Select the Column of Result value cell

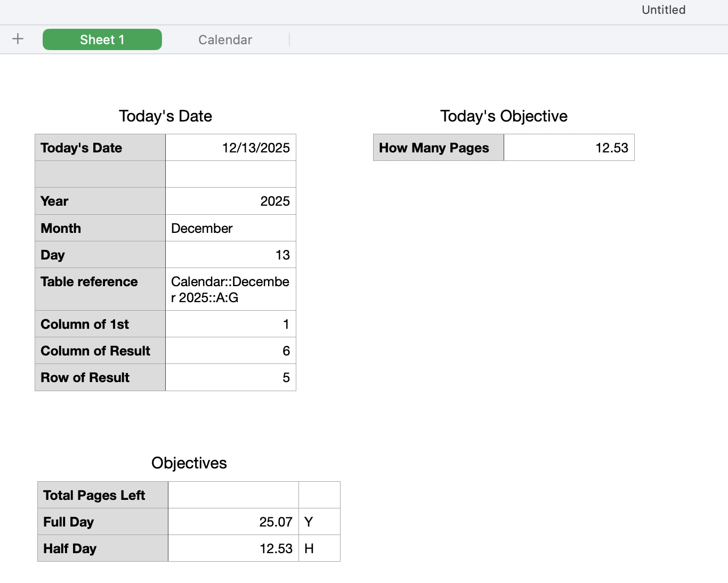click(x=231, y=351)
